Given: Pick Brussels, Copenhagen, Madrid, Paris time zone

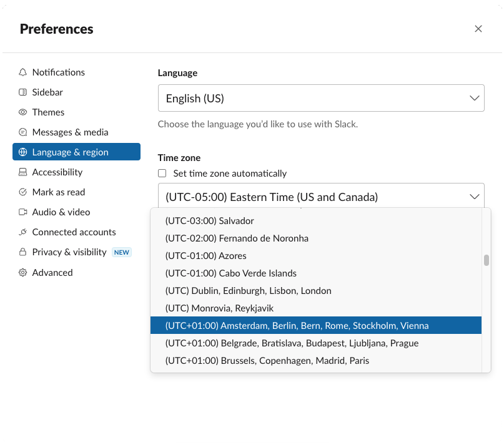Looking at the screenshot, I should click(x=267, y=361).
